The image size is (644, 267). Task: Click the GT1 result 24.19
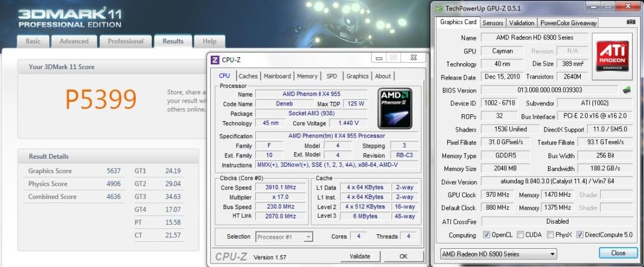pyautogui.click(x=173, y=171)
